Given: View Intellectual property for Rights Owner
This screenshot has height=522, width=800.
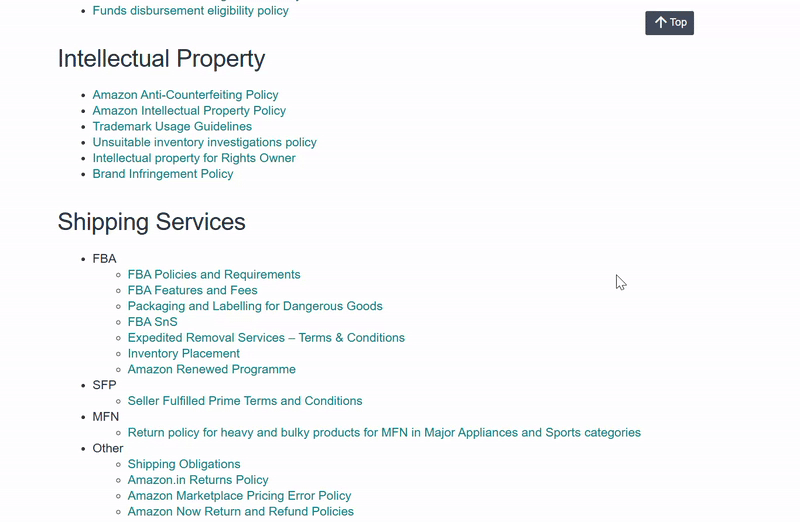Looking at the screenshot, I should click(194, 158).
